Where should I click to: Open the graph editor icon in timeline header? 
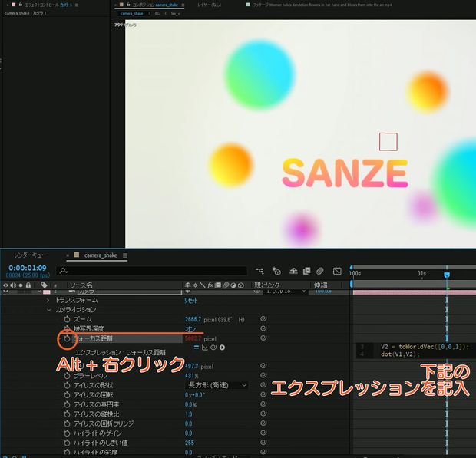[337, 271]
